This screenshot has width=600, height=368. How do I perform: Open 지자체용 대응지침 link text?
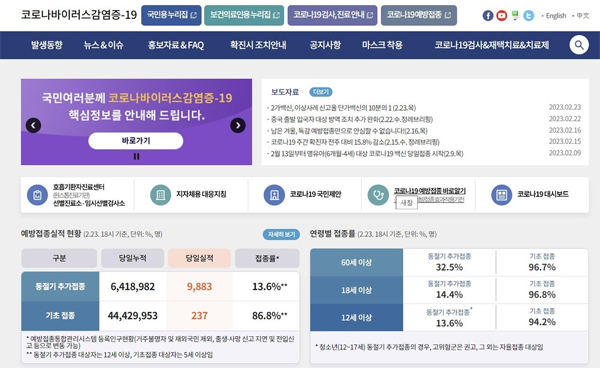(x=201, y=194)
